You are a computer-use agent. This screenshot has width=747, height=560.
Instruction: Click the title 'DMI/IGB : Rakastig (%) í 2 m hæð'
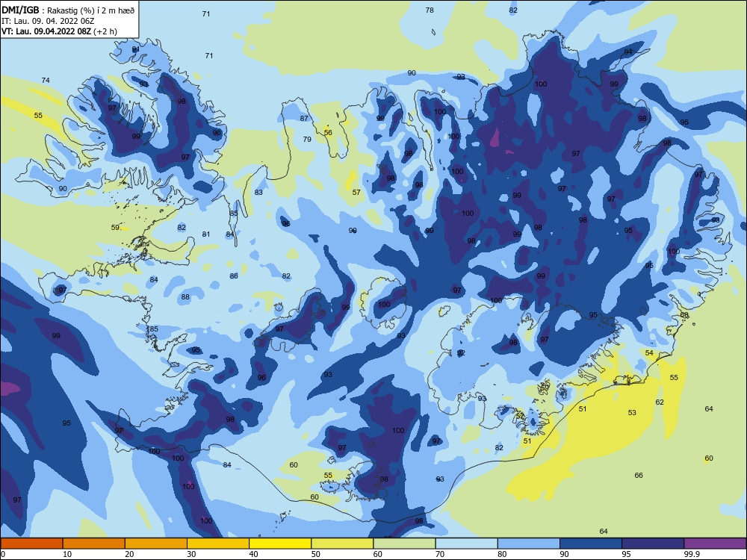click(x=68, y=10)
